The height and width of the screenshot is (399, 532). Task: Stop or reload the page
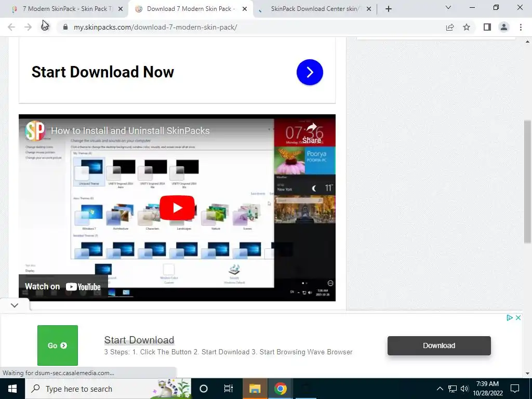click(x=45, y=27)
